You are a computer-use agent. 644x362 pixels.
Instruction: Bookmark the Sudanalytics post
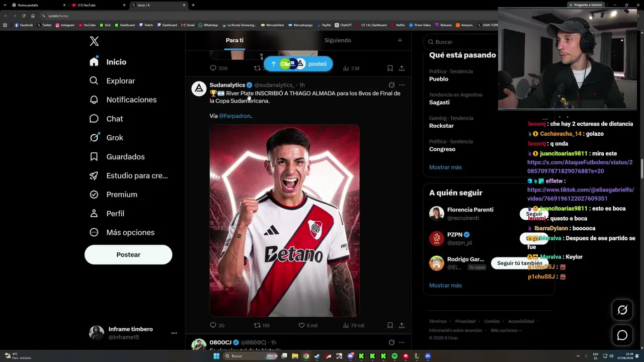tap(390, 325)
